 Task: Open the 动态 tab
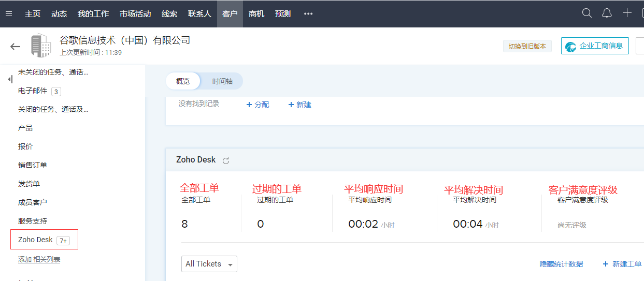coord(59,14)
